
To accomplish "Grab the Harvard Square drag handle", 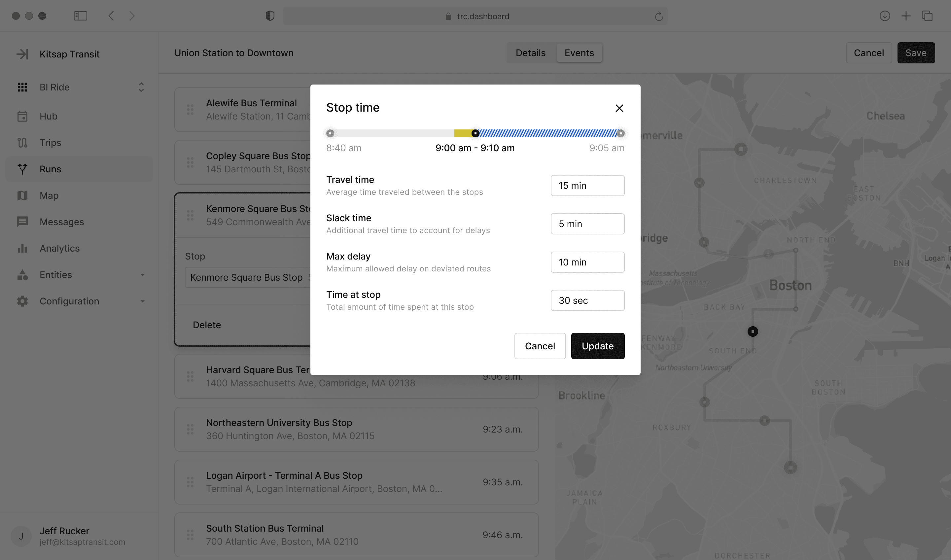I will (190, 376).
